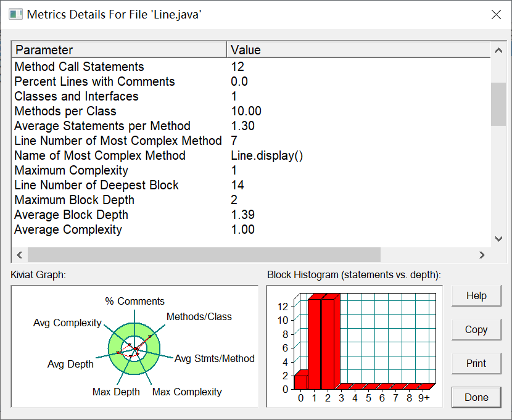
Task: Dismiss the dialog with Done
Action: (x=476, y=397)
